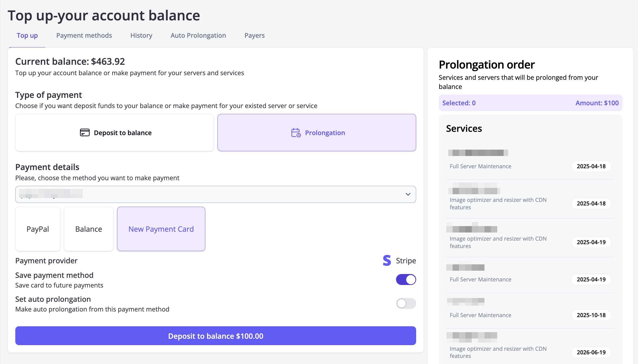Choose the Prolongation payment type
The height and width of the screenshot is (364, 638).
(x=316, y=133)
